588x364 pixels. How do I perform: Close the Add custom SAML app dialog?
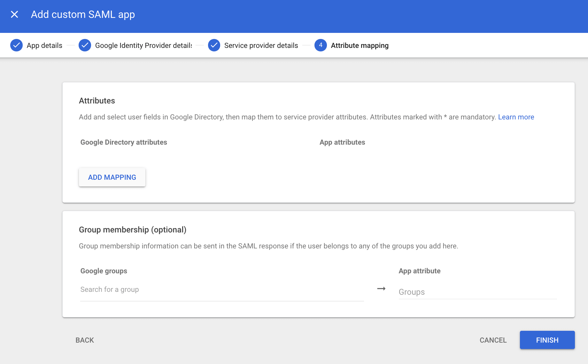14,14
